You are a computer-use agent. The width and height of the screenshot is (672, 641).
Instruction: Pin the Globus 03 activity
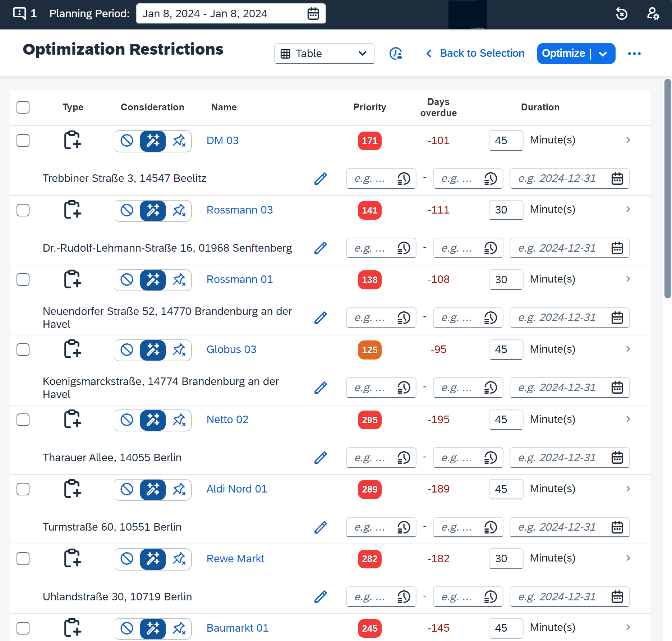pos(179,350)
